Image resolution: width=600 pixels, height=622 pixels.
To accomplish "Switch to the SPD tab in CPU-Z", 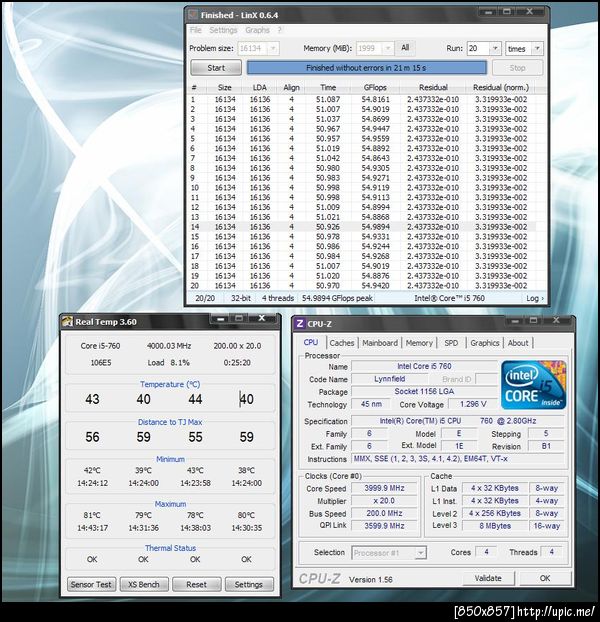I will 451,343.
